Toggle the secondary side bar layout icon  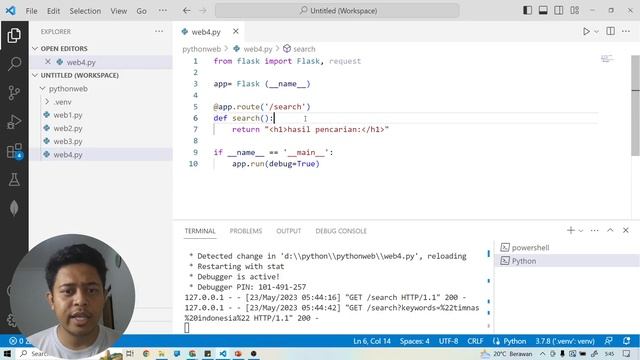click(x=559, y=11)
